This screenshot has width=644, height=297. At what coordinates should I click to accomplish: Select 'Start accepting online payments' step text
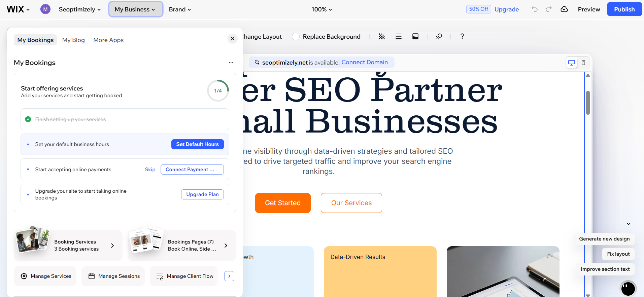coord(73,170)
